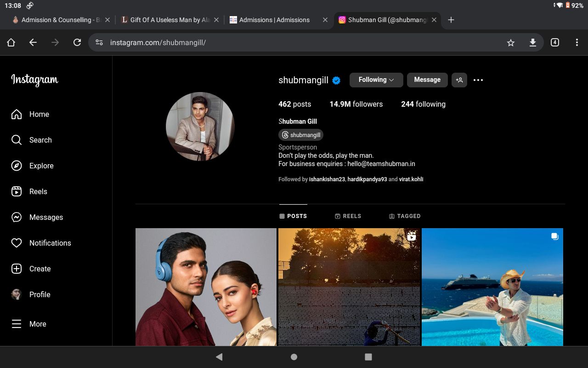Open the headphones ad post

click(206, 287)
